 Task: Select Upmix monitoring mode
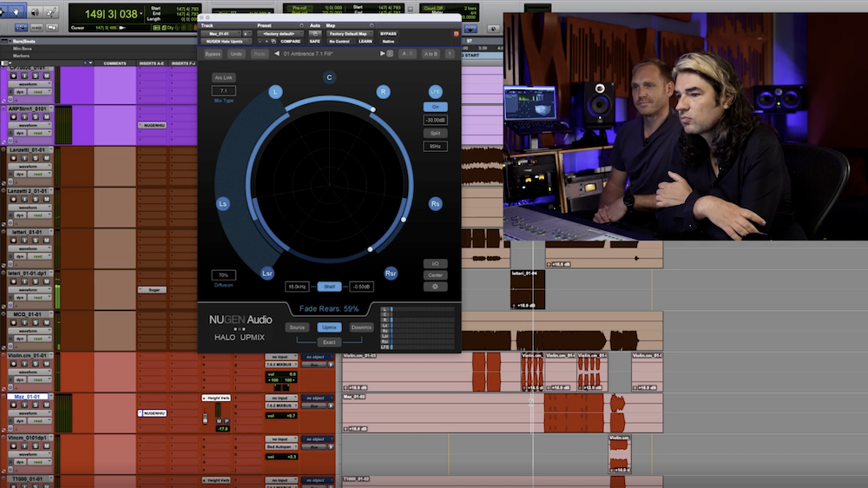(x=329, y=327)
